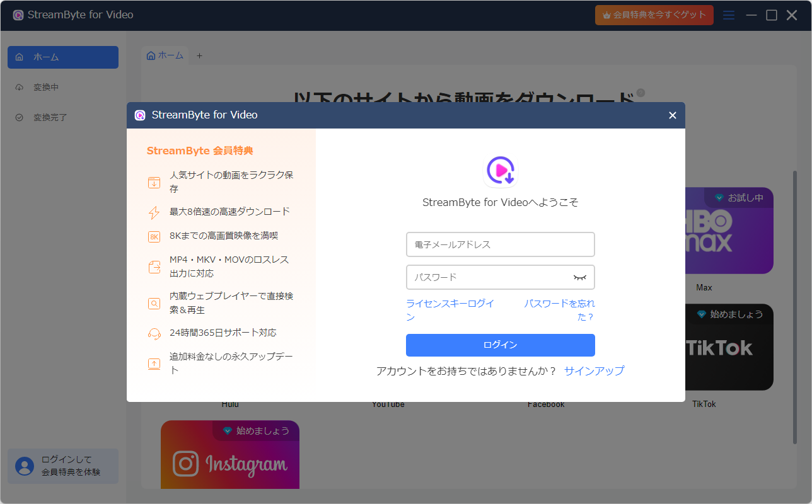Click the 会員特典を今すぐゲット button
This screenshot has width=812, height=504.
click(654, 15)
